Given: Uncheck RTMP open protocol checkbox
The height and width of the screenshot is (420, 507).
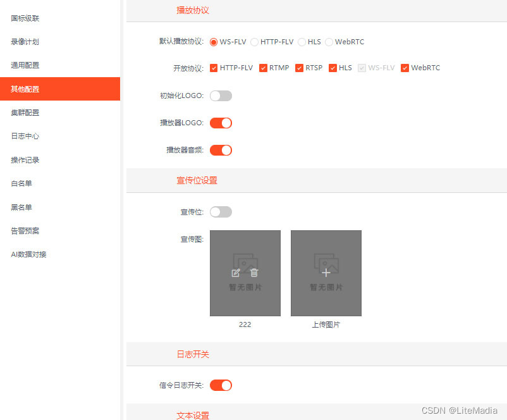Looking at the screenshot, I should [263, 68].
